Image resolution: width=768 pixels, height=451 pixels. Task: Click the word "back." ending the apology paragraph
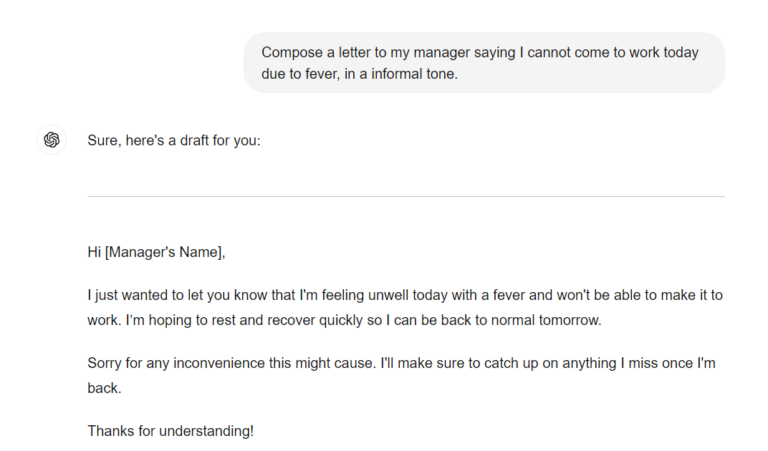pyautogui.click(x=104, y=388)
